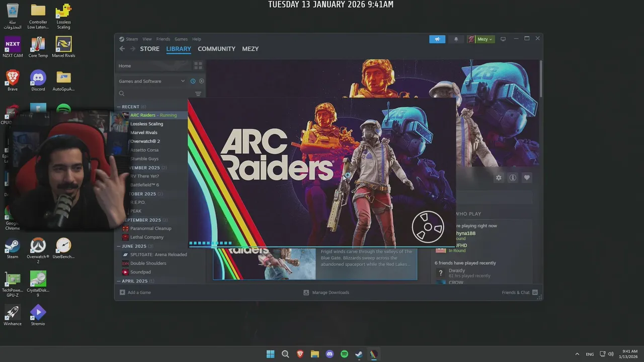644x362 pixels.
Task: Open the Steam menu
Action: pyautogui.click(x=132, y=39)
